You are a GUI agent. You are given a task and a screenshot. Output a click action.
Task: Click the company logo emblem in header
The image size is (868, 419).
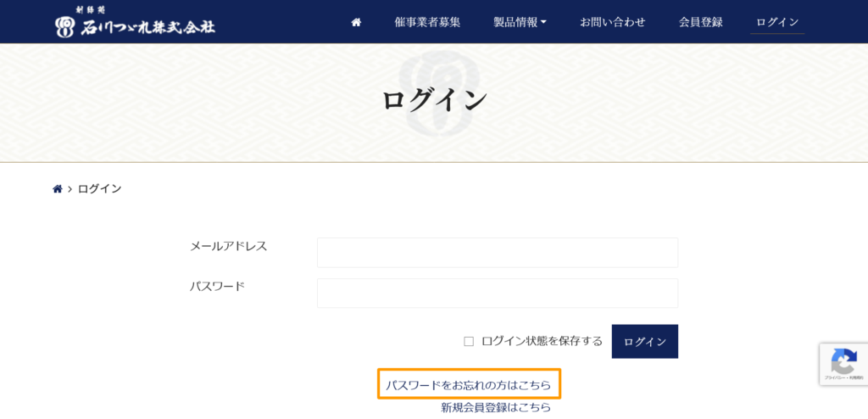66,26
